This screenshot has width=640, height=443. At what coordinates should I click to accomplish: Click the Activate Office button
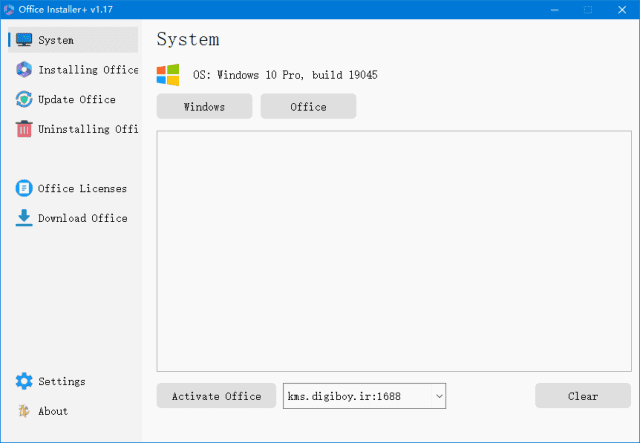coord(216,396)
